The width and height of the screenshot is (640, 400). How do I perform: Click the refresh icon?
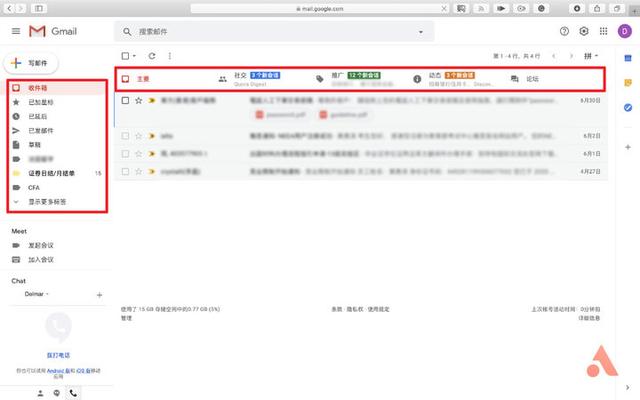coord(152,56)
